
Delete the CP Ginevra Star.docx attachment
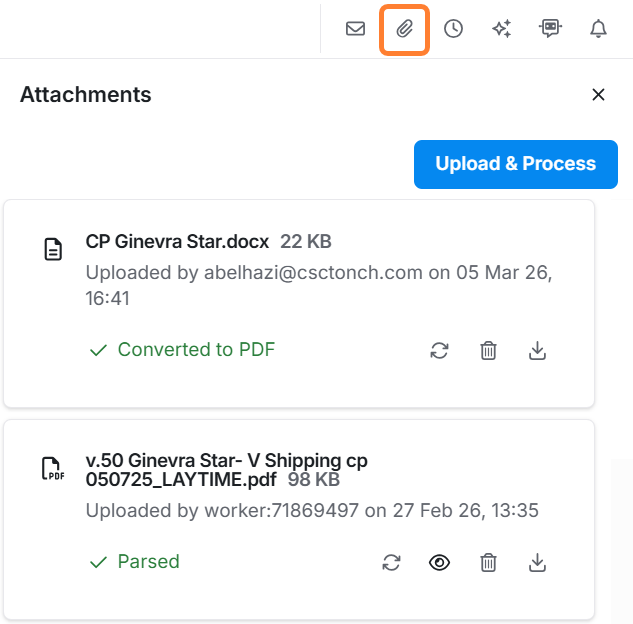click(x=488, y=350)
